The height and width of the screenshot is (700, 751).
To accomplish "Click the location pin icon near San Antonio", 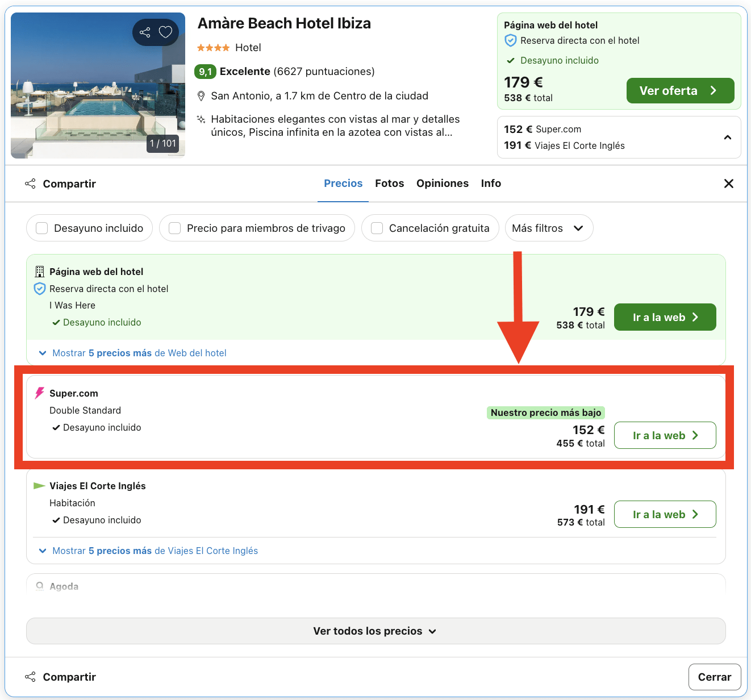I will point(201,96).
